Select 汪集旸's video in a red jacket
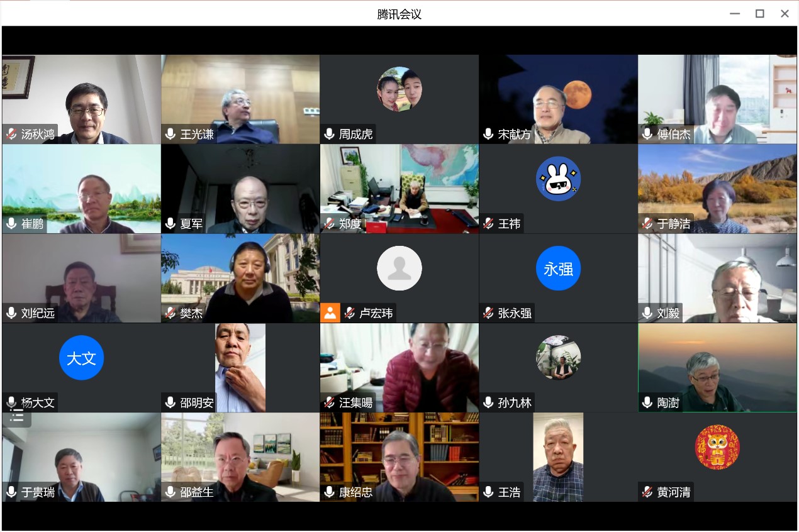799x532 pixels. point(399,368)
